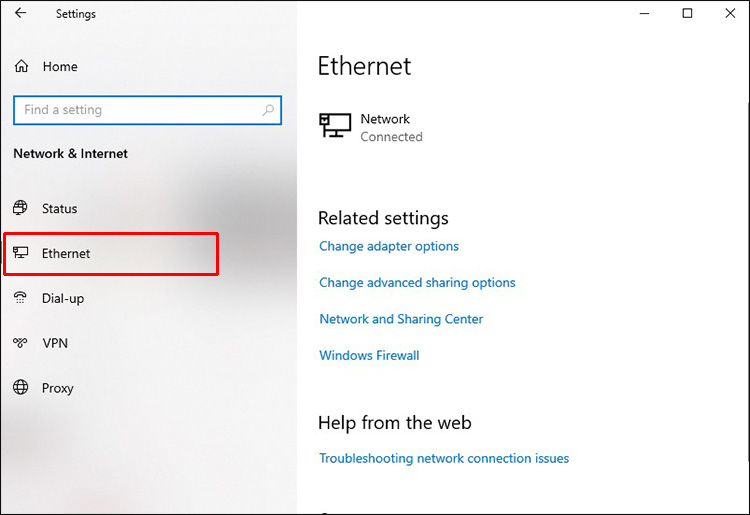Click the Network connected computer icon
The height and width of the screenshot is (515, 750).
point(335,126)
